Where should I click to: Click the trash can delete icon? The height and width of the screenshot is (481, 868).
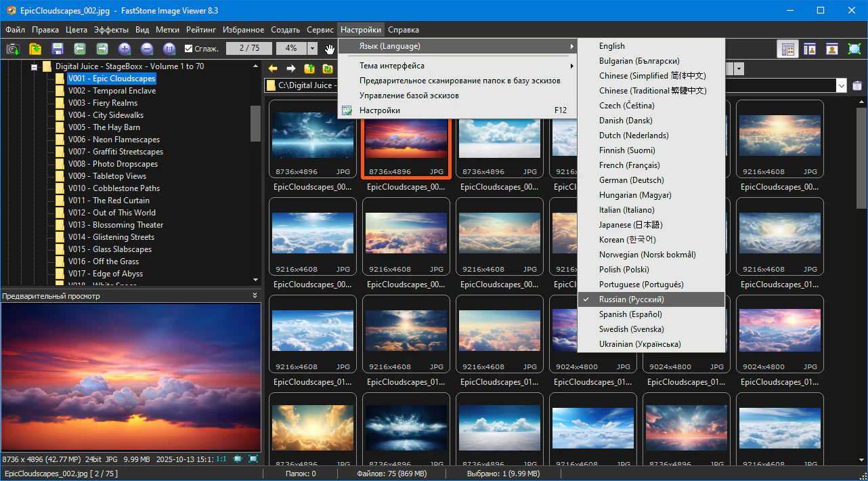[857, 85]
